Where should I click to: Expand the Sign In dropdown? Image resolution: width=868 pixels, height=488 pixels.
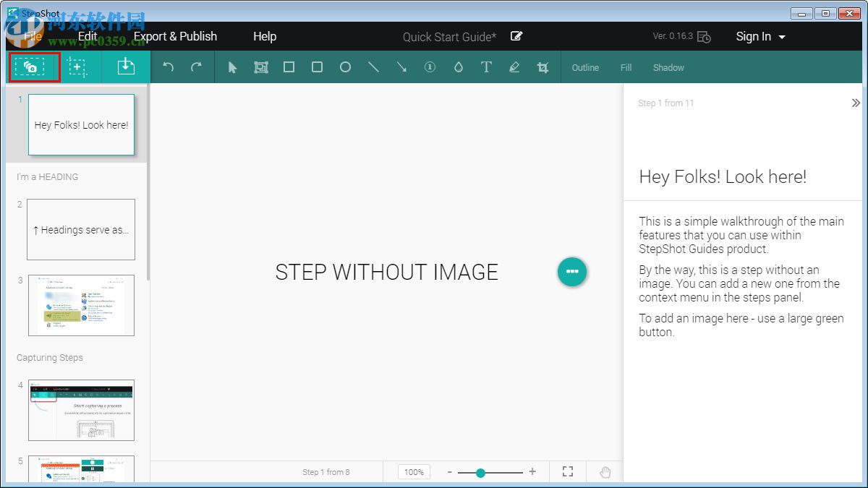(x=760, y=36)
